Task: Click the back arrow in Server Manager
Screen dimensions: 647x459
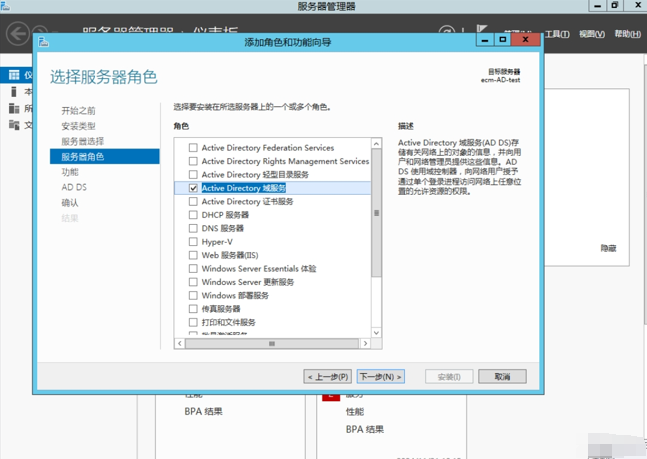Action: point(17,33)
